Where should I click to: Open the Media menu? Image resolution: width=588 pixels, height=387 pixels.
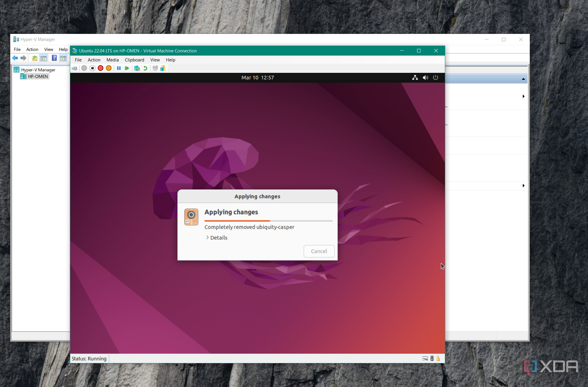coord(112,60)
